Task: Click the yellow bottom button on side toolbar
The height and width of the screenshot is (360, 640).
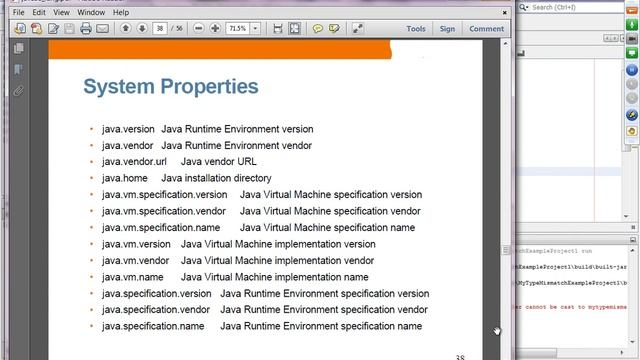Action: tap(632, 131)
